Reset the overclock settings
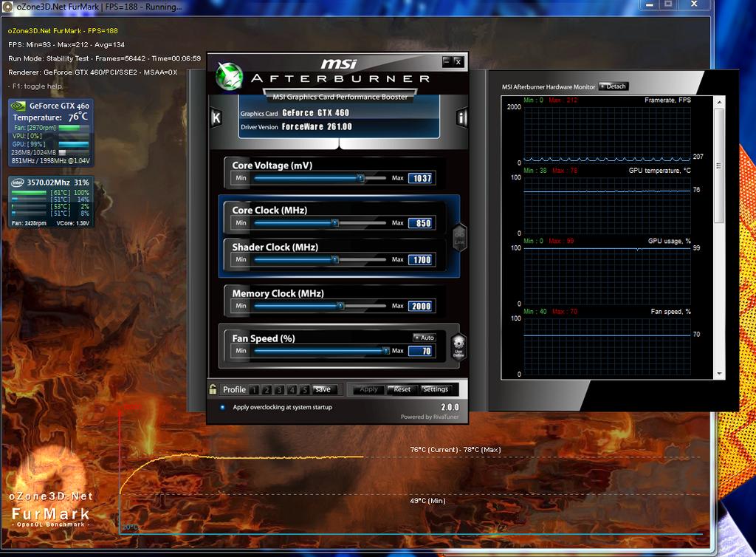Viewport: 756px width, 557px height. [x=402, y=389]
